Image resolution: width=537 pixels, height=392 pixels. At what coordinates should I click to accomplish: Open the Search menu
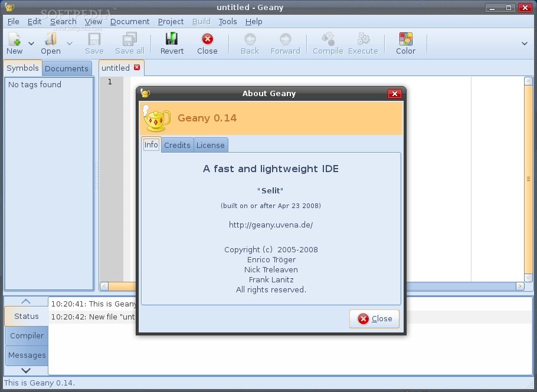click(x=63, y=22)
